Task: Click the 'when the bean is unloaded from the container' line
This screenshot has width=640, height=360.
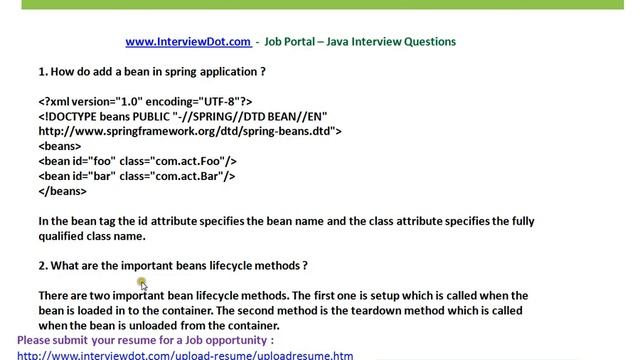Action: click(x=159, y=326)
